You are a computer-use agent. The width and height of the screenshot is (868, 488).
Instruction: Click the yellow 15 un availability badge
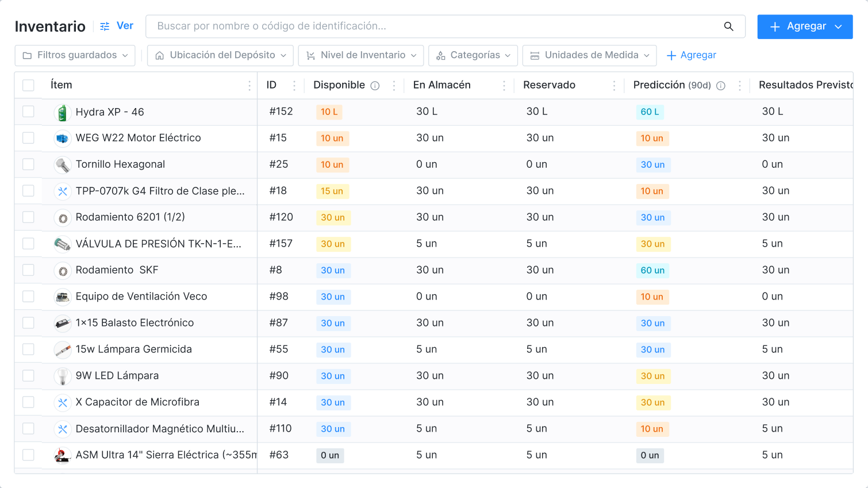(x=332, y=191)
